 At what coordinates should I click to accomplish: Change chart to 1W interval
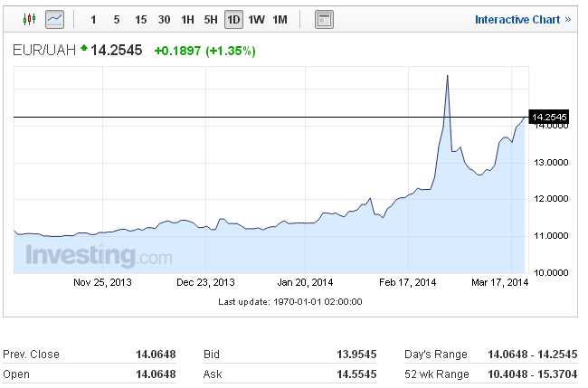(x=257, y=20)
